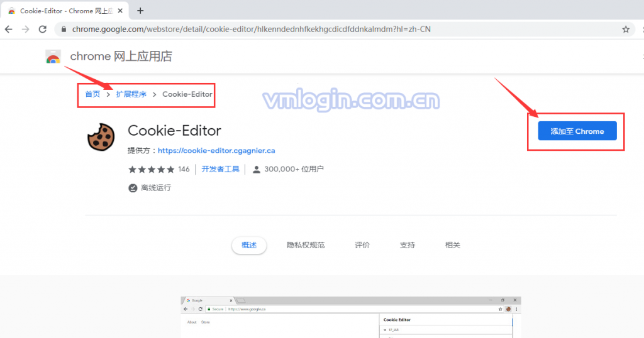Open the extension preview screenshot

[x=351, y=317]
